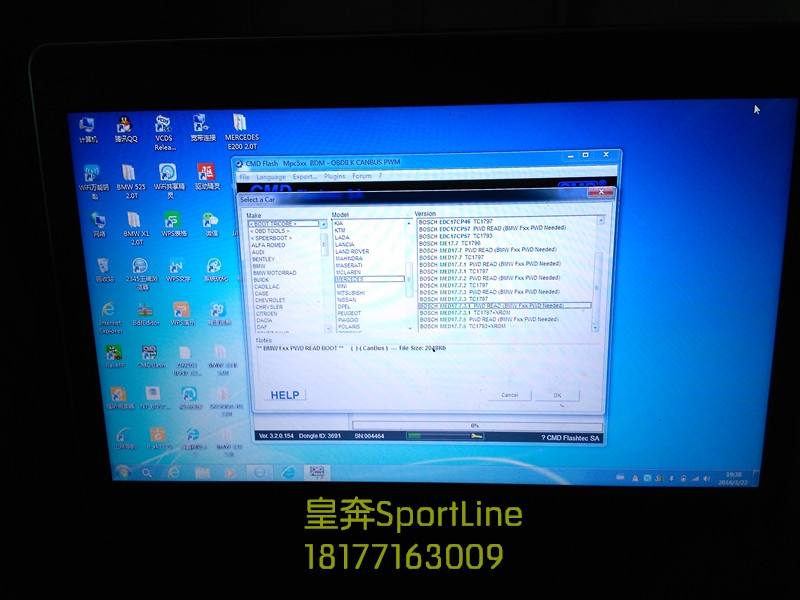This screenshot has height=600, width=800.
Task: Click the Make list scrollbar down arrow
Action: (x=328, y=328)
